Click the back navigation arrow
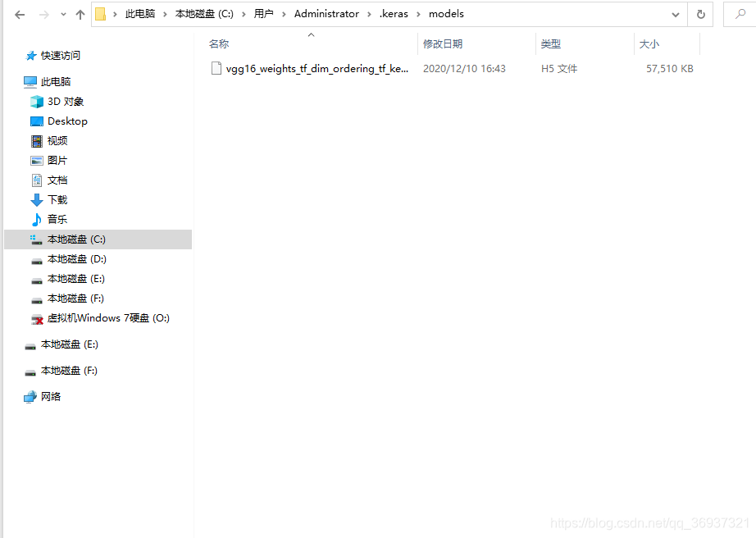Image resolution: width=756 pixels, height=538 pixels. point(18,14)
